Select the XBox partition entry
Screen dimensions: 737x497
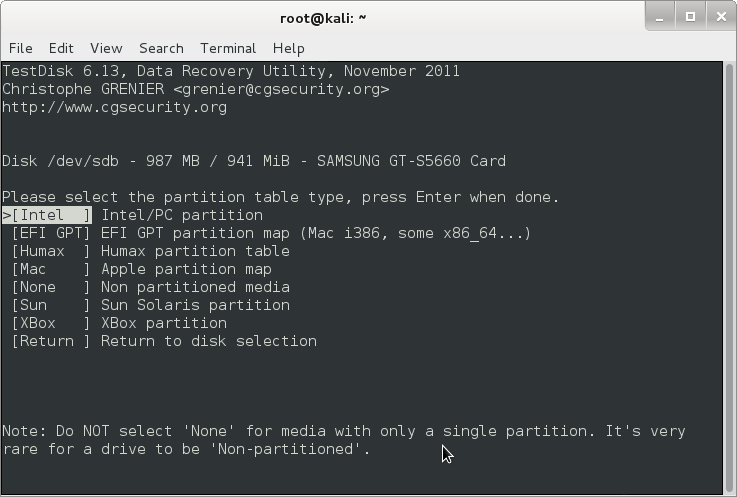119,323
